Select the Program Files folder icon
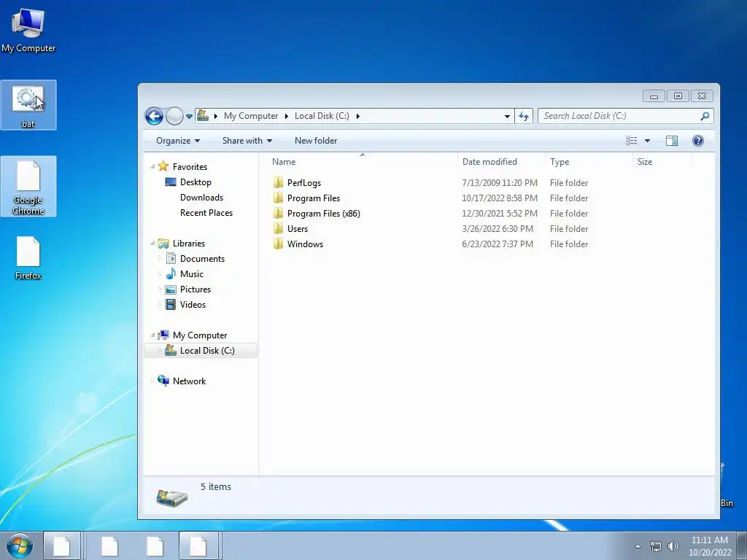The image size is (747, 560). [278, 198]
